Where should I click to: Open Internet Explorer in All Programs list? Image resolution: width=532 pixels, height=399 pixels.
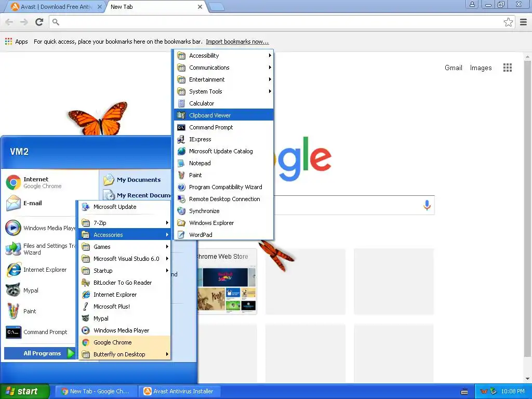pos(125,295)
